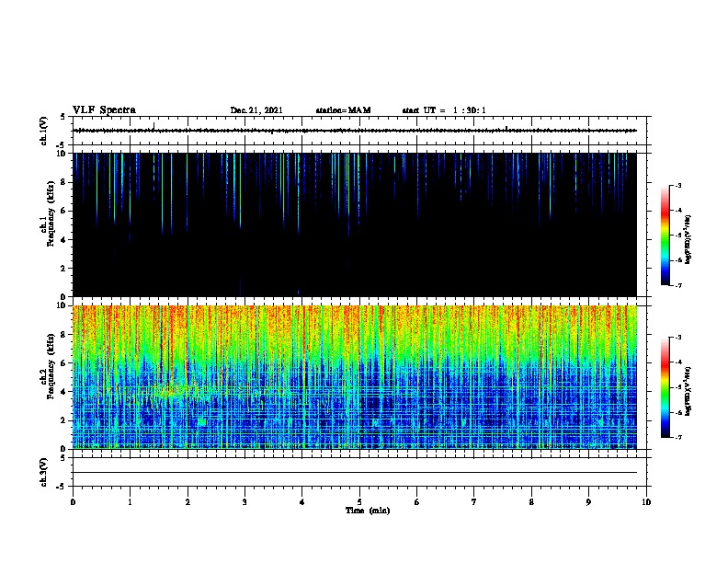The image size is (728, 563).
Task: Click the start UT time label
Action: point(444,110)
